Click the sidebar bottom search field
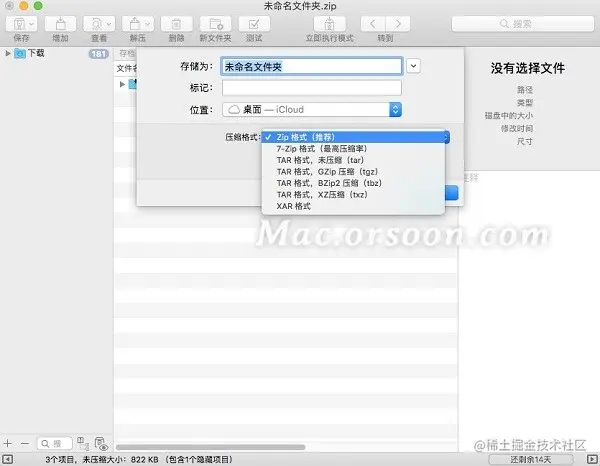This screenshot has height=466, width=600. (x=55, y=443)
